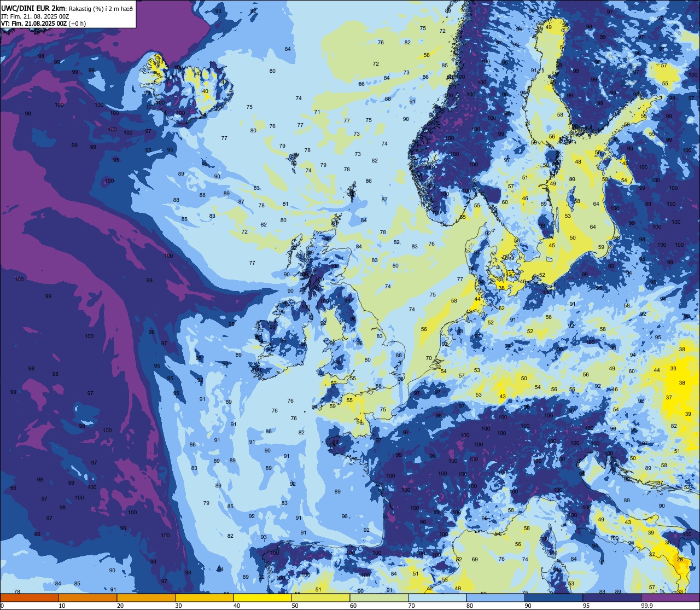The width and height of the screenshot is (700, 610).
Task: Click the 70–80% pale blue legend swatch
Action: [437, 597]
